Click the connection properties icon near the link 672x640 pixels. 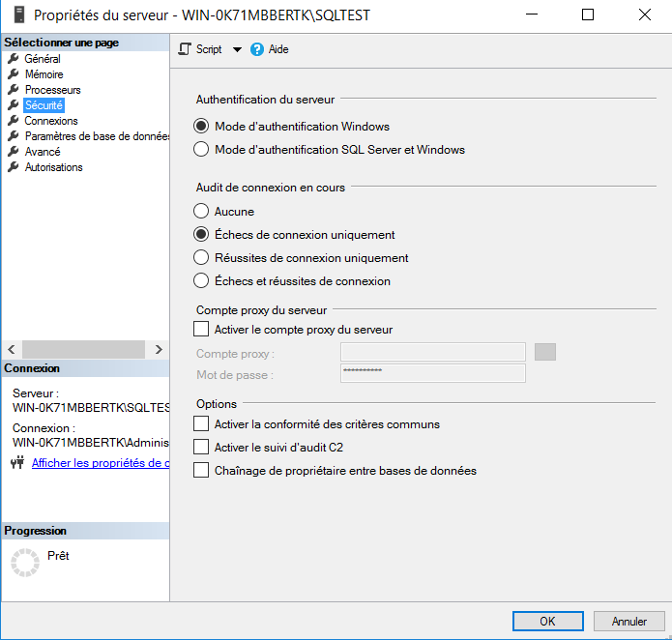point(16,463)
